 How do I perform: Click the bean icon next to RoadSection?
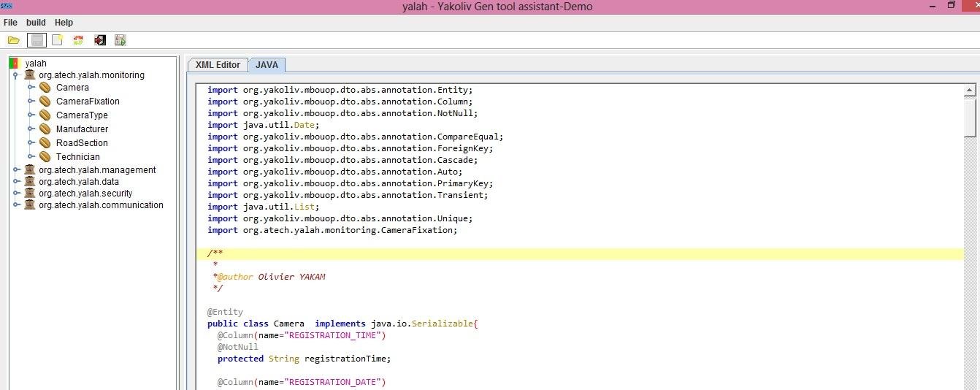(x=45, y=143)
